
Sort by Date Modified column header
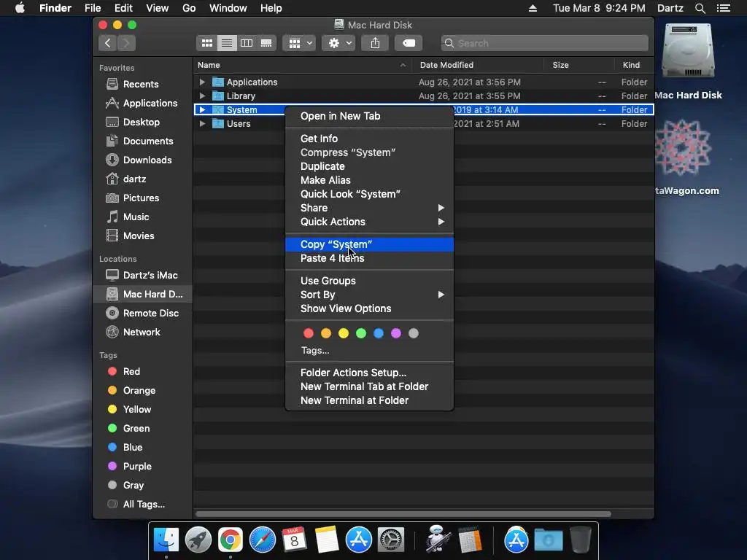[x=478, y=65]
